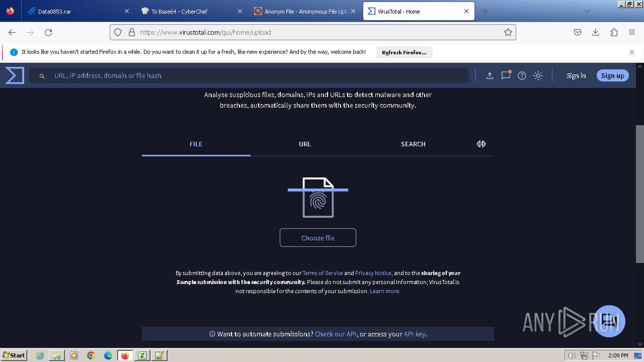
Task: Open the Terms of Service link
Action: pos(323,273)
